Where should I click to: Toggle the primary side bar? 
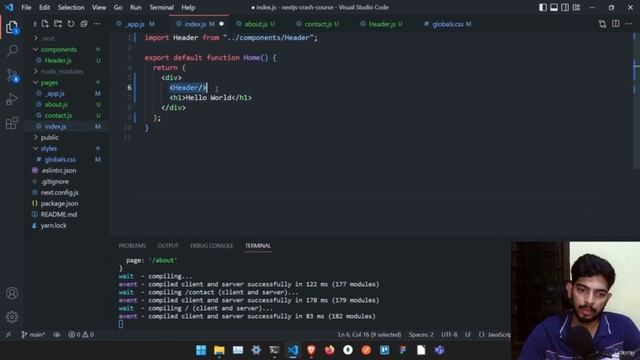[542, 7]
